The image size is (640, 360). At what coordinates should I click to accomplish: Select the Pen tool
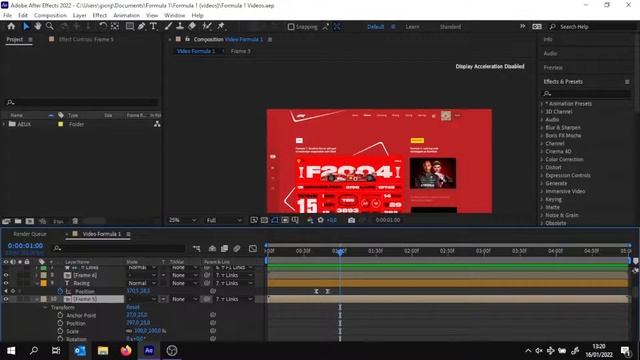tap(141, 26)
